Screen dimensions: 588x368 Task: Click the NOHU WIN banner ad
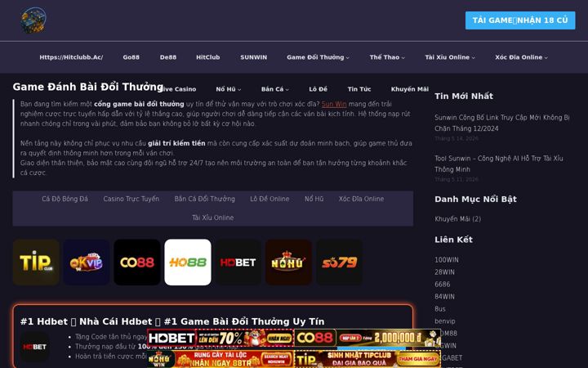point(220,359)
